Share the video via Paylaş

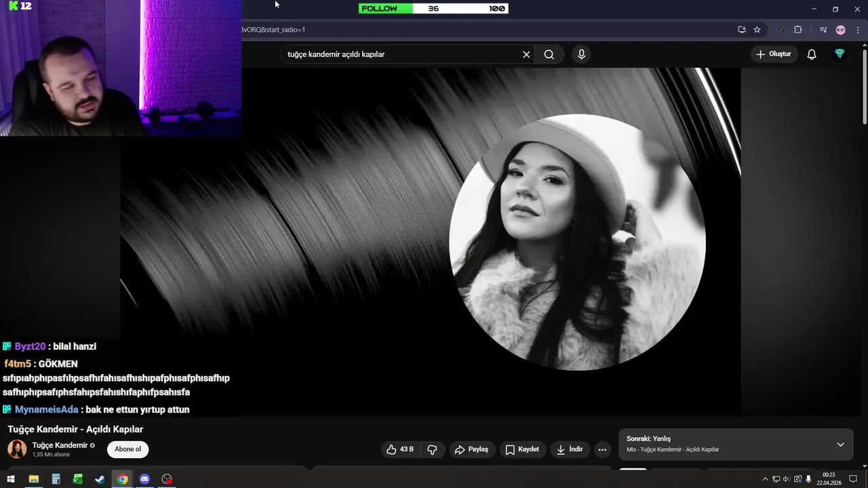[x=471, y=449]
